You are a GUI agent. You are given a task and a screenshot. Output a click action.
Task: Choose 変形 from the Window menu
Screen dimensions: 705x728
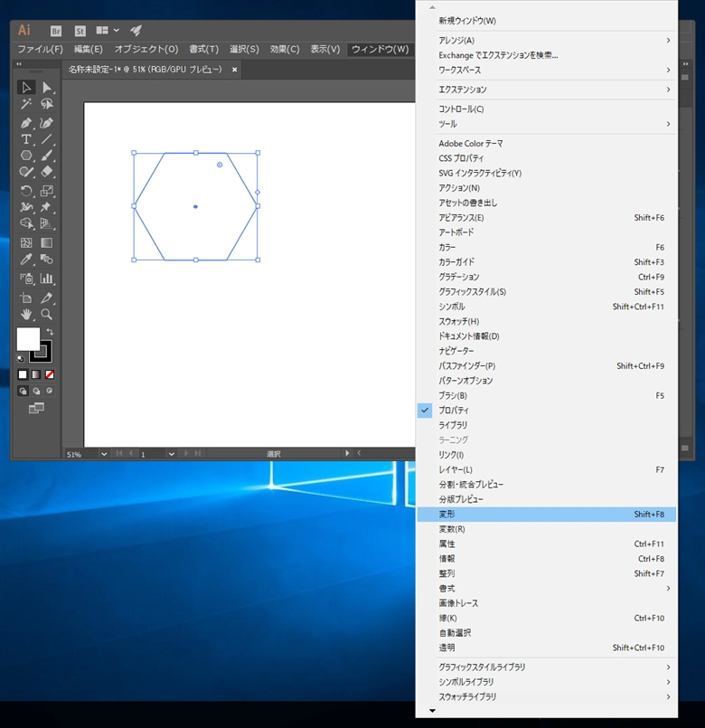(x=546, y=515)
